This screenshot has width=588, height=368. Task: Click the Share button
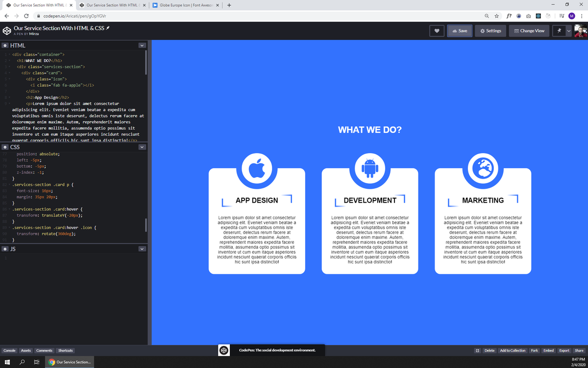[x=579, y=350]
